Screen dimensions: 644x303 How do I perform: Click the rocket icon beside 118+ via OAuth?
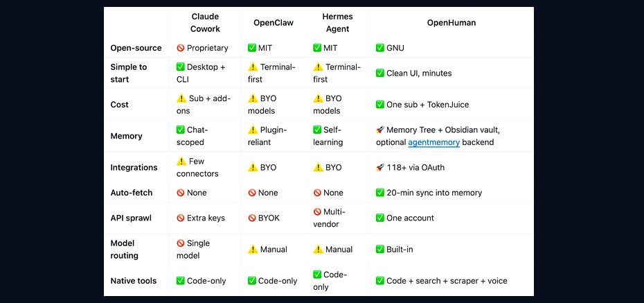tap(380, 167)
